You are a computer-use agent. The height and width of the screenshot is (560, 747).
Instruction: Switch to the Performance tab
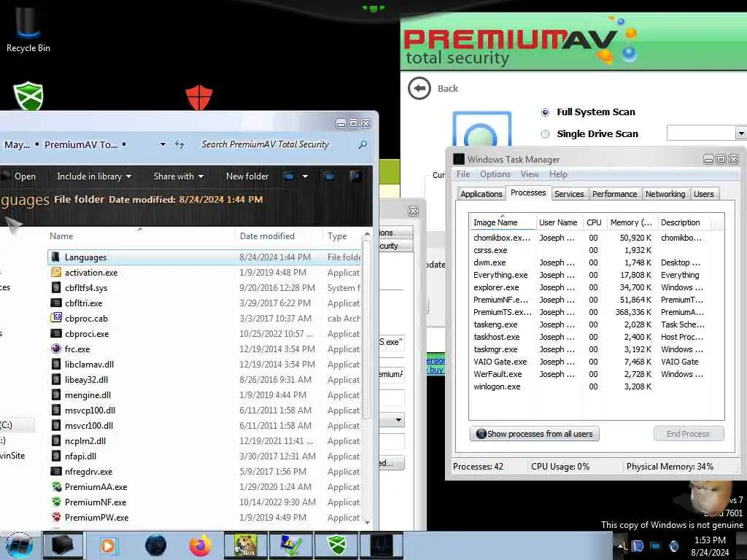[614, 194]
